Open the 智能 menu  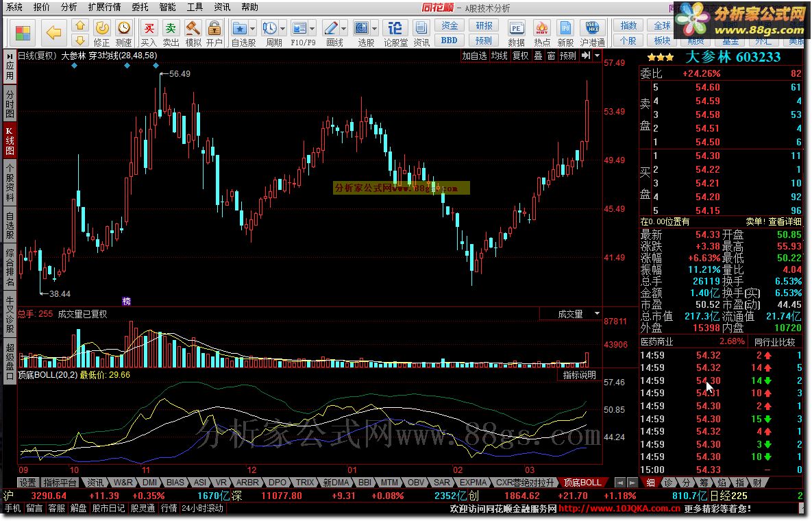[167, 8]
